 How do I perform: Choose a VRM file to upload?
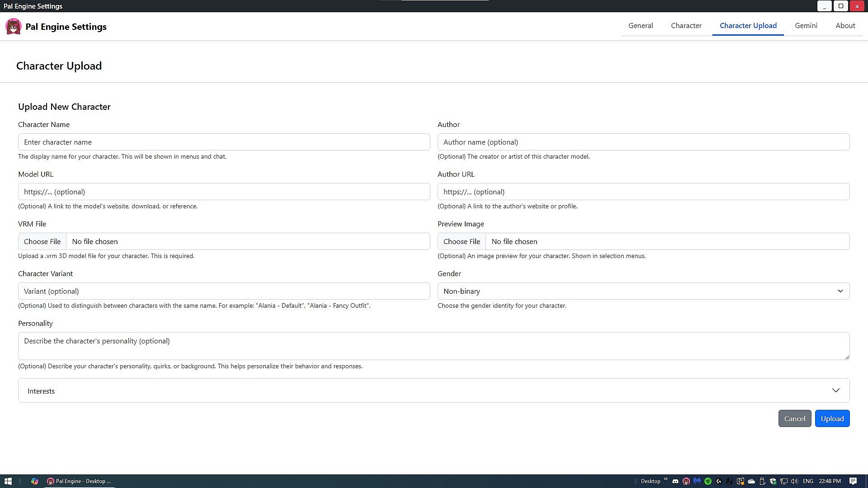coord(42,241)
